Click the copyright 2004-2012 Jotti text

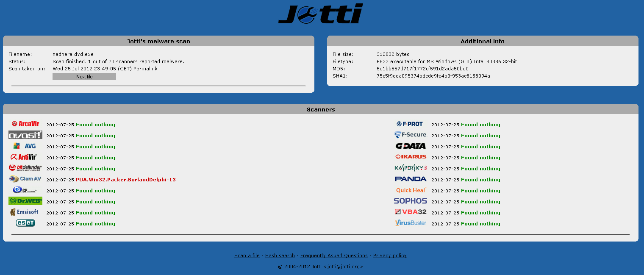[321, 267]
